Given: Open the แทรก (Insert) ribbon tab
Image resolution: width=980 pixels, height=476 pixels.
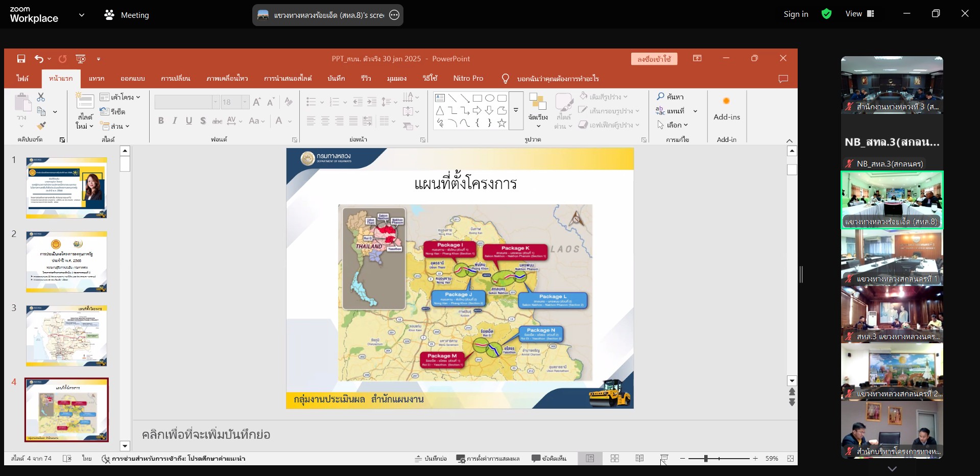Looking at the screenshot, I should tap(96, 79).
